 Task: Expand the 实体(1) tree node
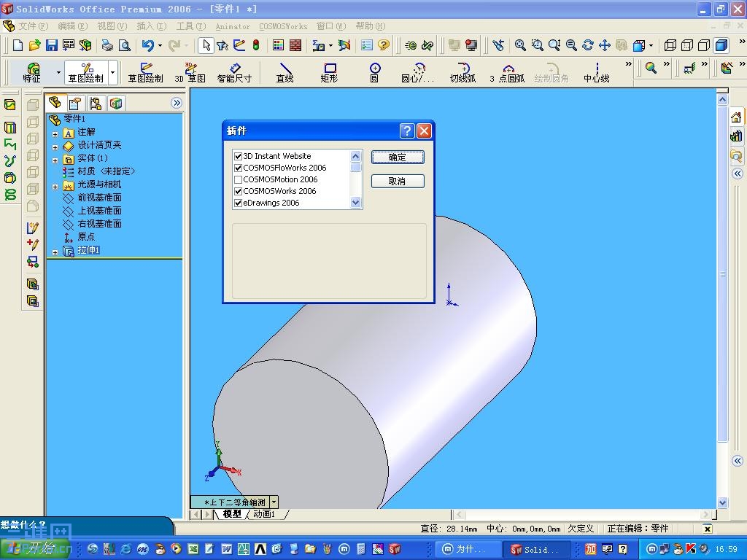[55, 160]
